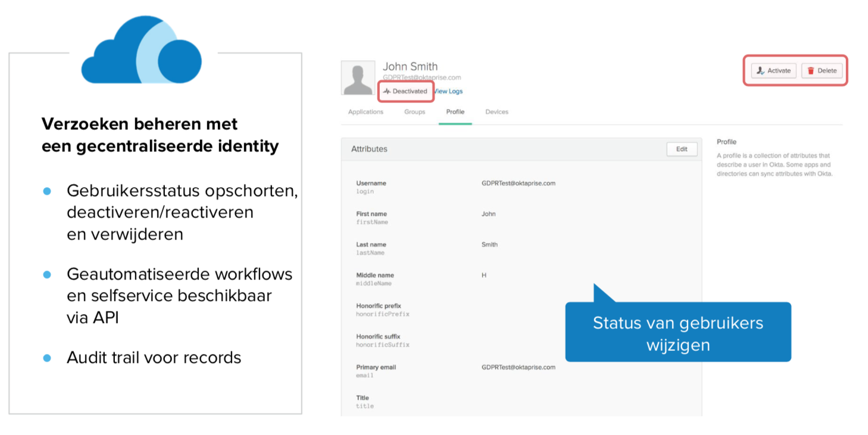Open the View Logs link
The image size is (868, 435).
point(448,91)
